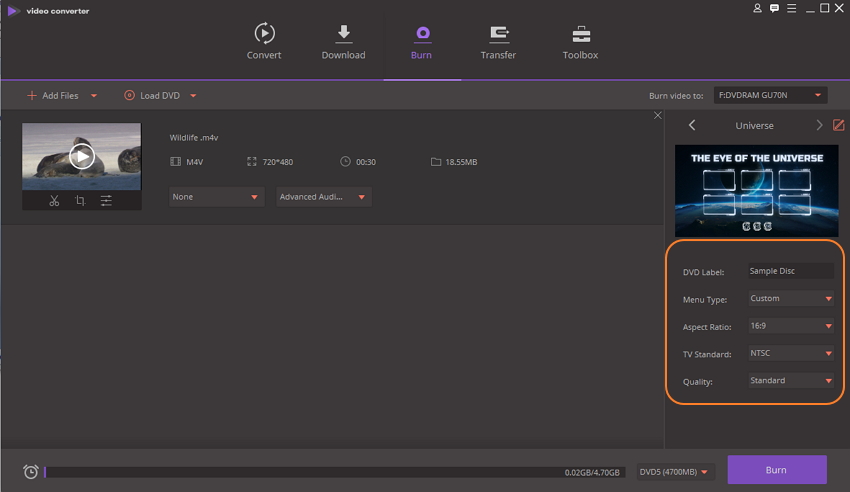
Task: Click the edit template pencil icon
Action: tap(838, 125)
